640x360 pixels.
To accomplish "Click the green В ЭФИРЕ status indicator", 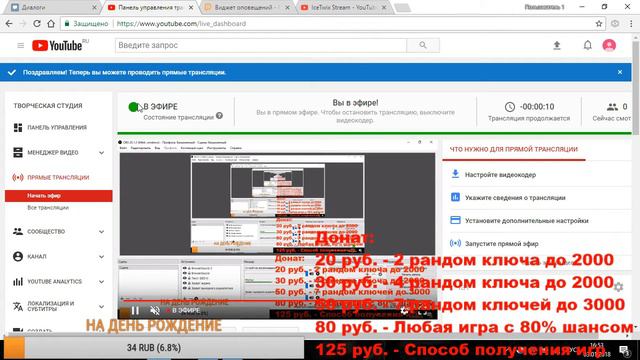I will pos(133,107).
